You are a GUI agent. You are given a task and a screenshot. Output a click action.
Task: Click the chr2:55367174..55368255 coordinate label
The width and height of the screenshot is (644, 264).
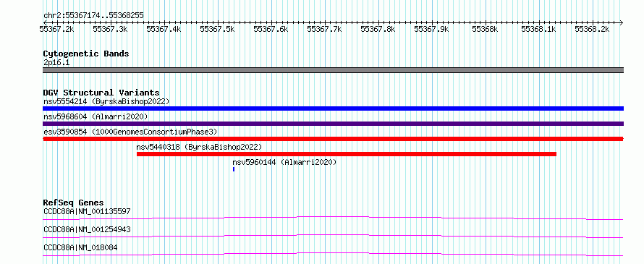(93, 16)
